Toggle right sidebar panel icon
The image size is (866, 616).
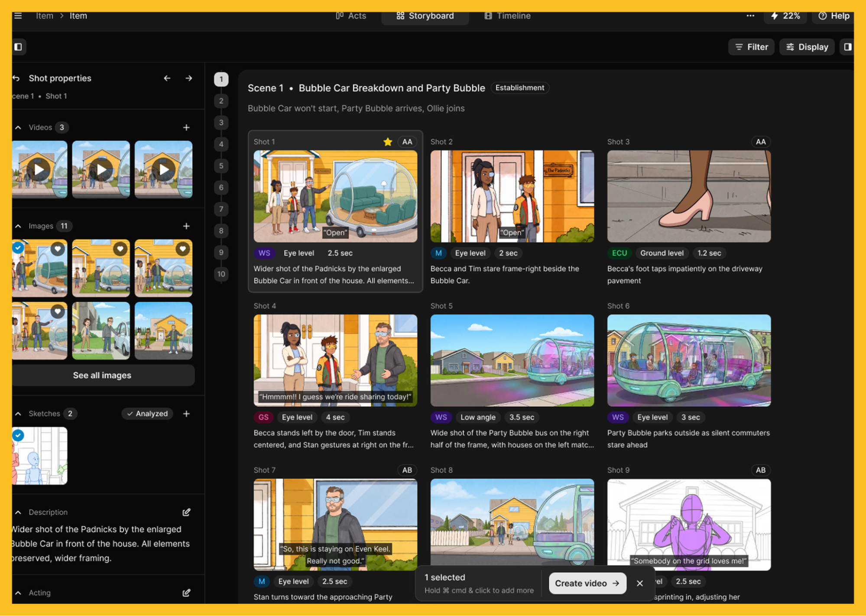(x=847, y=47)
